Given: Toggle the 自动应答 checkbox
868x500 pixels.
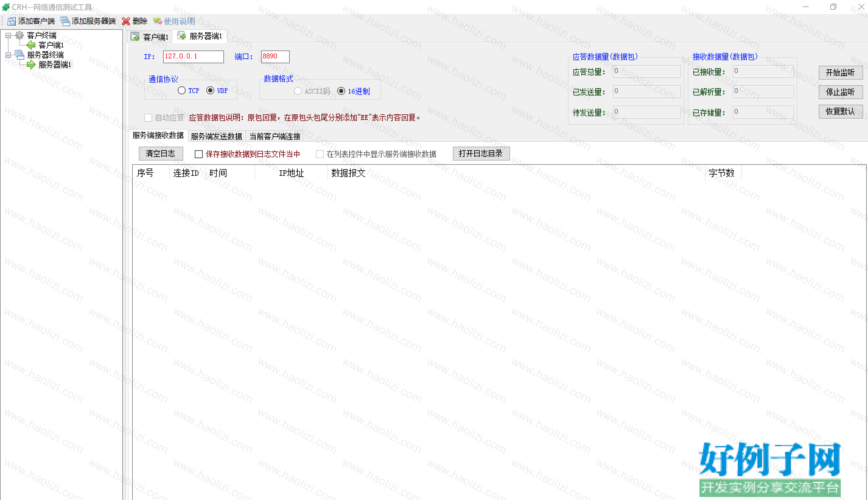Looking at the screenshot, I should point(148,118).
